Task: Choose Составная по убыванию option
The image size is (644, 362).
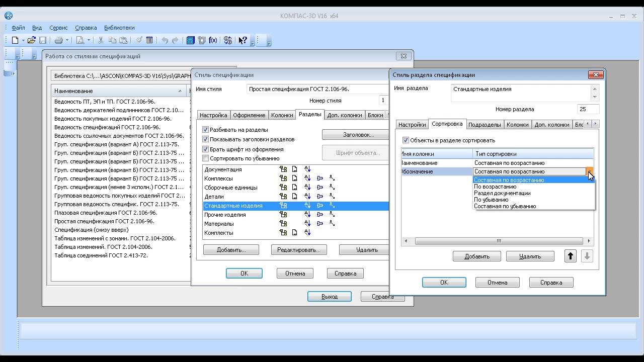Action: pyautogui.click(x=534, y=206)
